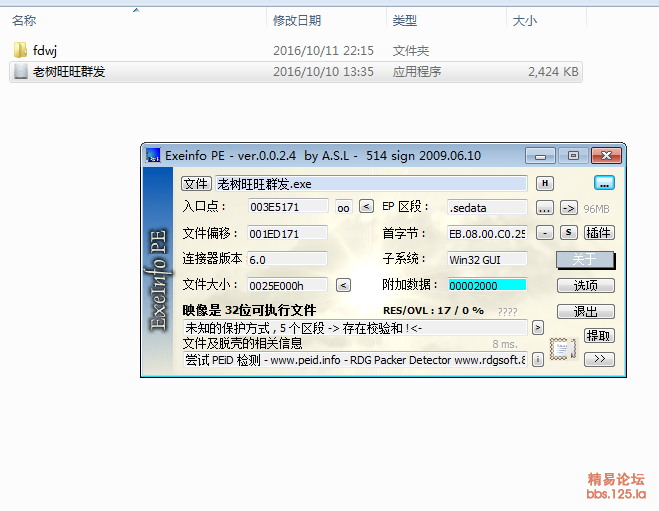Click the '...' button next to the .sedata EP section

coord(545,208)
